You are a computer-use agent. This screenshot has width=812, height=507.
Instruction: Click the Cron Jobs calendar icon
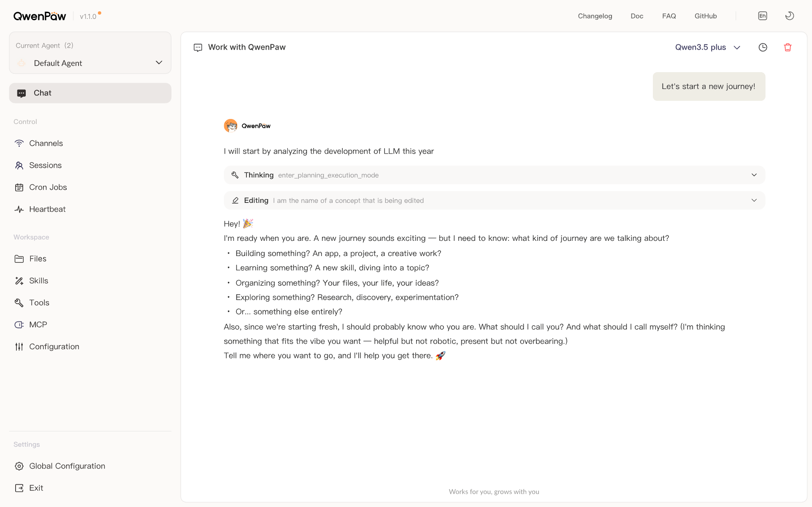pyautogui.click(x=19, y=187)
